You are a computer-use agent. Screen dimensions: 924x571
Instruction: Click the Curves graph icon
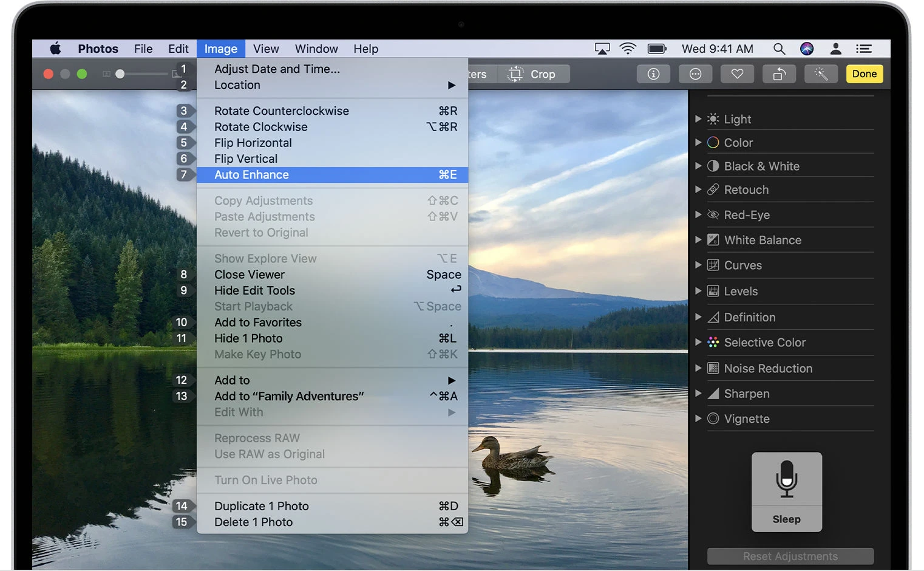[713, 265]
